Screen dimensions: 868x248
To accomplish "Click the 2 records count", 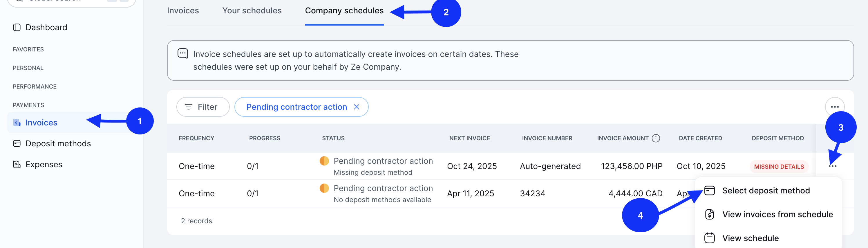I will point(196,221).
